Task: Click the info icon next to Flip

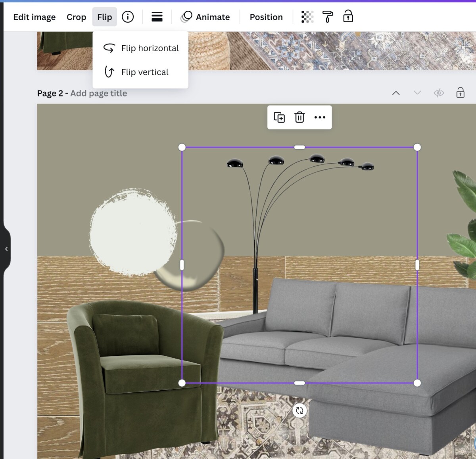Action: click(x=128, y=17)
